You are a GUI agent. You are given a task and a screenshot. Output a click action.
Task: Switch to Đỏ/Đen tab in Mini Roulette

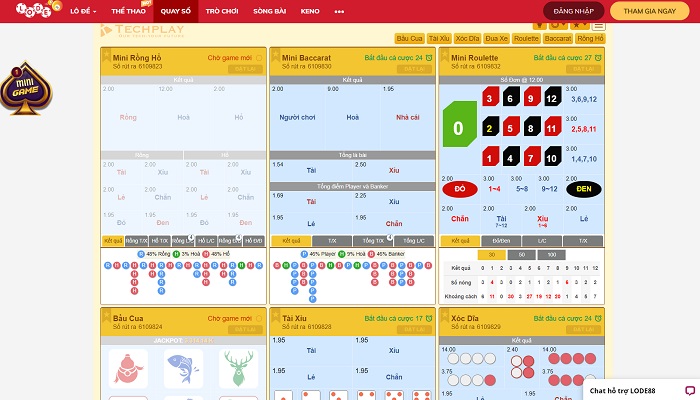click(501, 241)
